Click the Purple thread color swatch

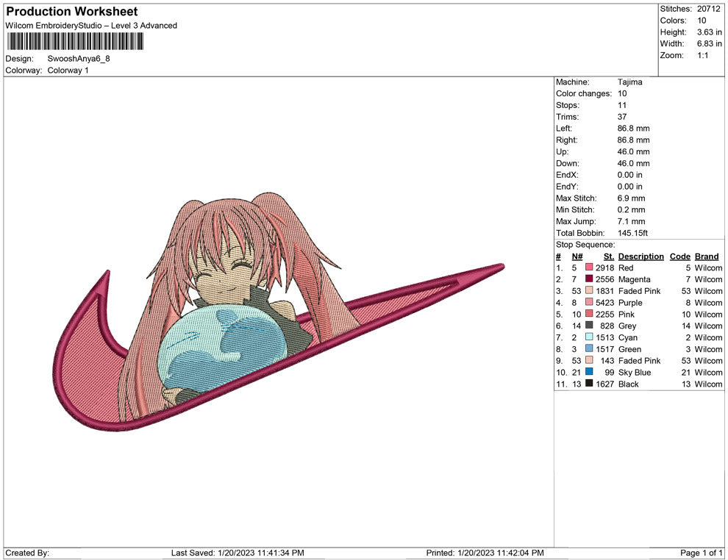click(x=589, y=303)
